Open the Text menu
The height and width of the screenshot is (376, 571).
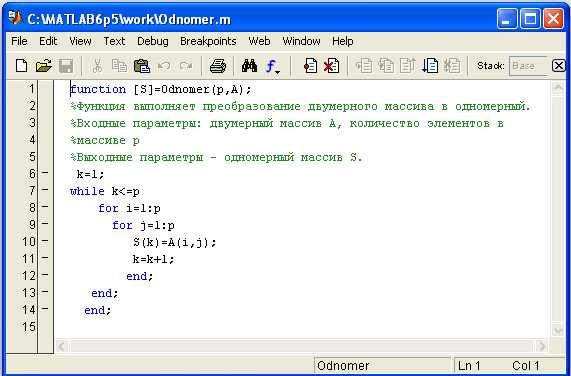(x=114, y=41)
